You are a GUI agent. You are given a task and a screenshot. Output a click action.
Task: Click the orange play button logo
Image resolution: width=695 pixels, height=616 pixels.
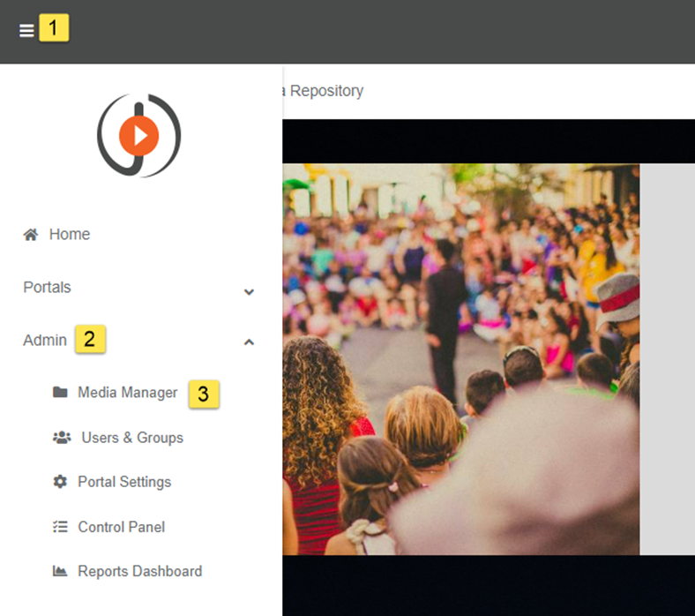(138, 136)
